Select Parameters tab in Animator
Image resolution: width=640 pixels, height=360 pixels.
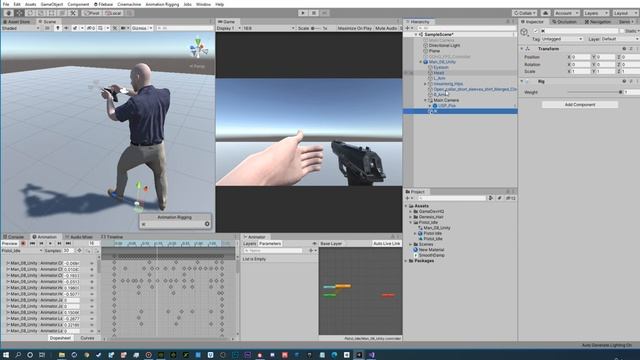[270, 243]
